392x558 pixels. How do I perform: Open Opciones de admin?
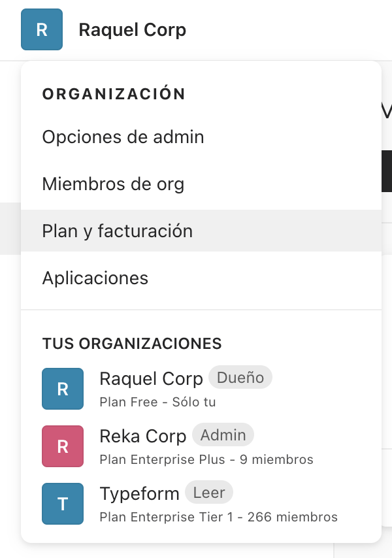pos(123,137)
